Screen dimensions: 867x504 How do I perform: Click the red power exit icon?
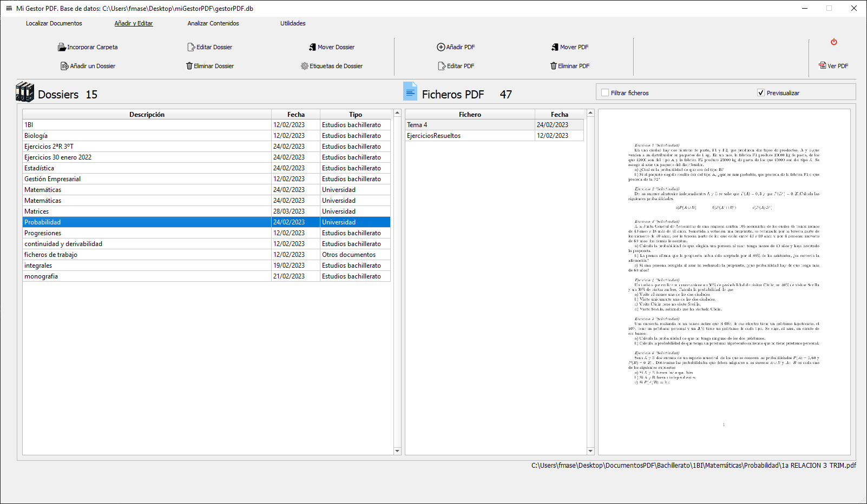pyautogui.click(x=834, y=42)
